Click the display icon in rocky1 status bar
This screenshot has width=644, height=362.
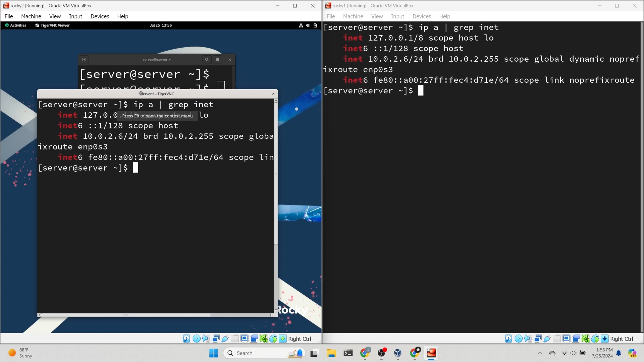[x=567, y=339]
